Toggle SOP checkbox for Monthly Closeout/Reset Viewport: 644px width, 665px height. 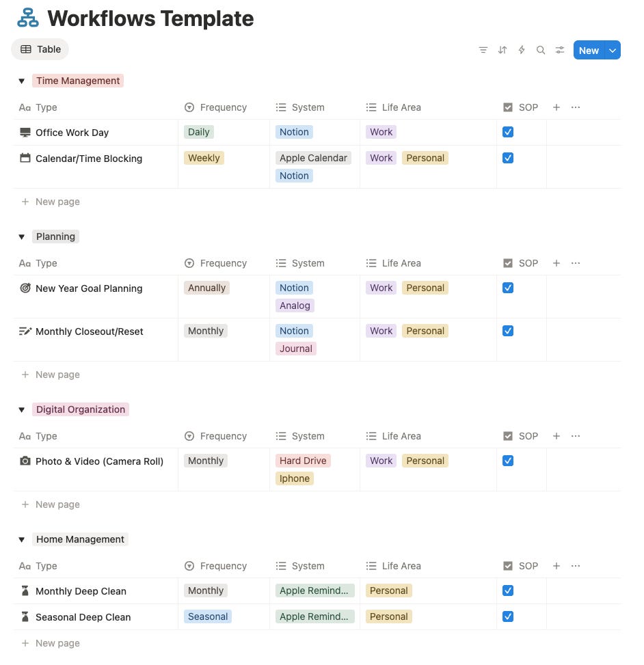point(508,331)
